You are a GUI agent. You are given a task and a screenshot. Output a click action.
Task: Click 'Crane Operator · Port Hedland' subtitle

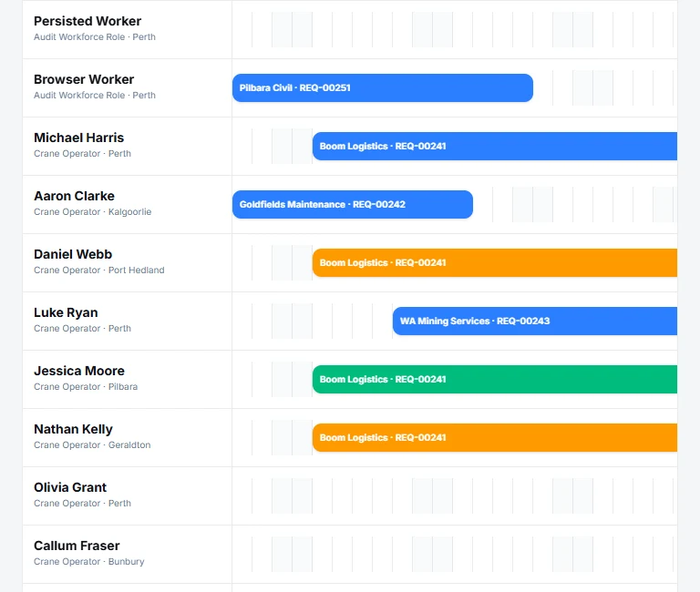click(99, 270)
